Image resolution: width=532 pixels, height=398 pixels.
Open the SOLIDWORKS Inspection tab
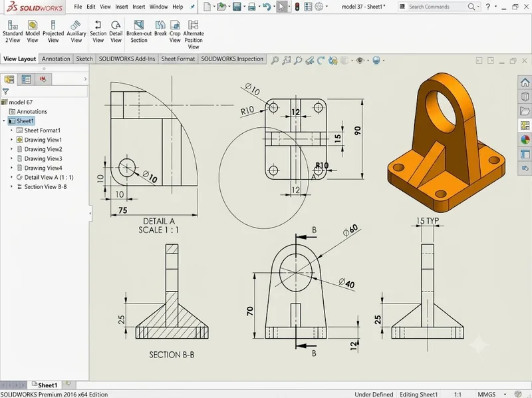point(232,59)
